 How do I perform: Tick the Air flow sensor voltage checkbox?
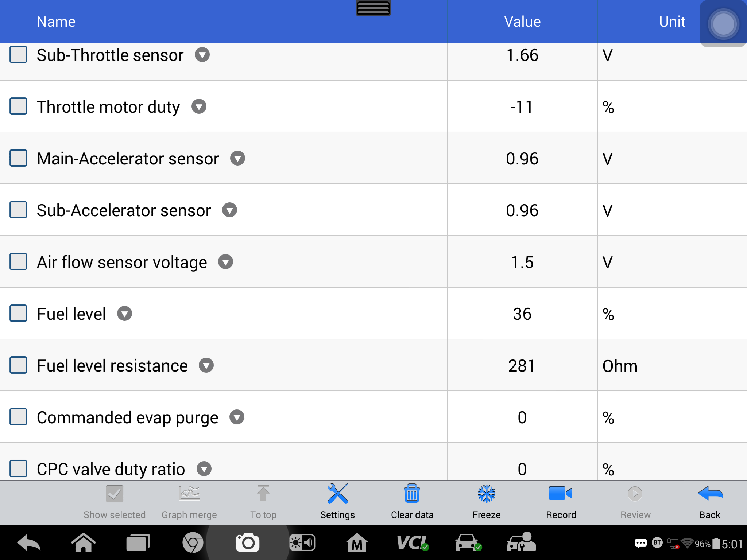pos(18,262)
